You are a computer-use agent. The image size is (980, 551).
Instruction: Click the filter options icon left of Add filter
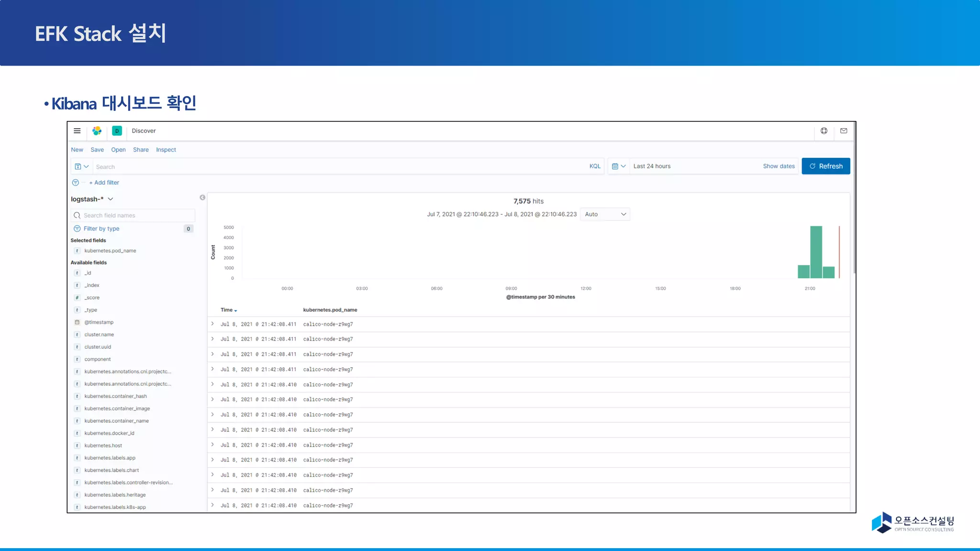click(76, 183)
